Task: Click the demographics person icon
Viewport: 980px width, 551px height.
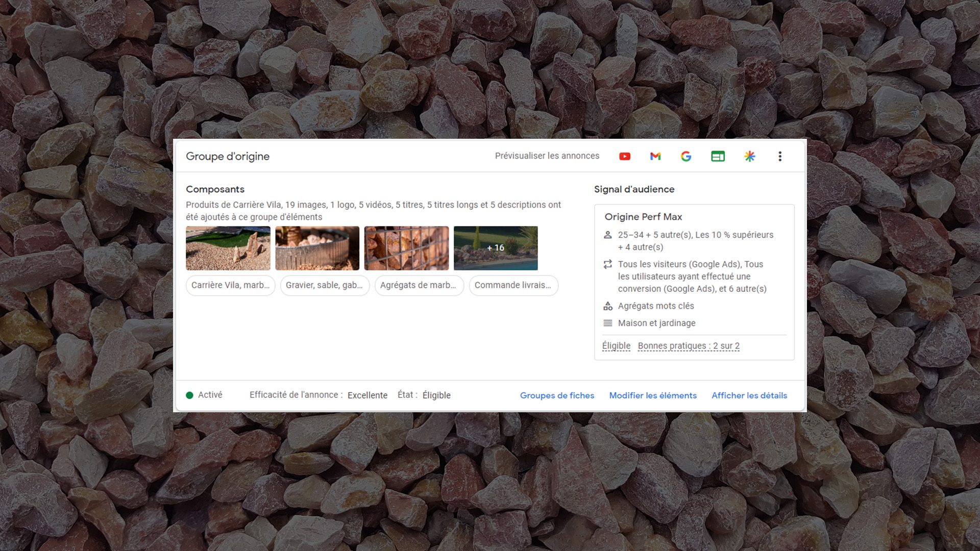Action: pos(607,235)
